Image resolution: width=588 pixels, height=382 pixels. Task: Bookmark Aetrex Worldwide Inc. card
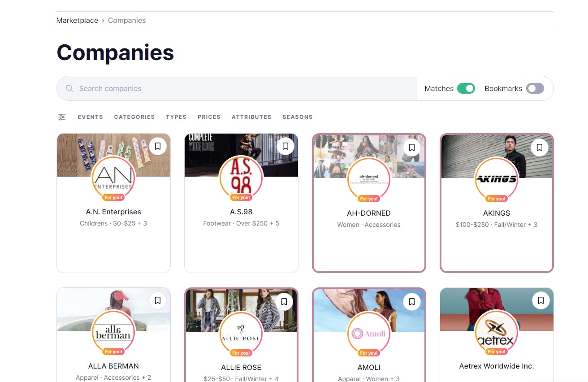pyautogui.click(x=541, y=300)
